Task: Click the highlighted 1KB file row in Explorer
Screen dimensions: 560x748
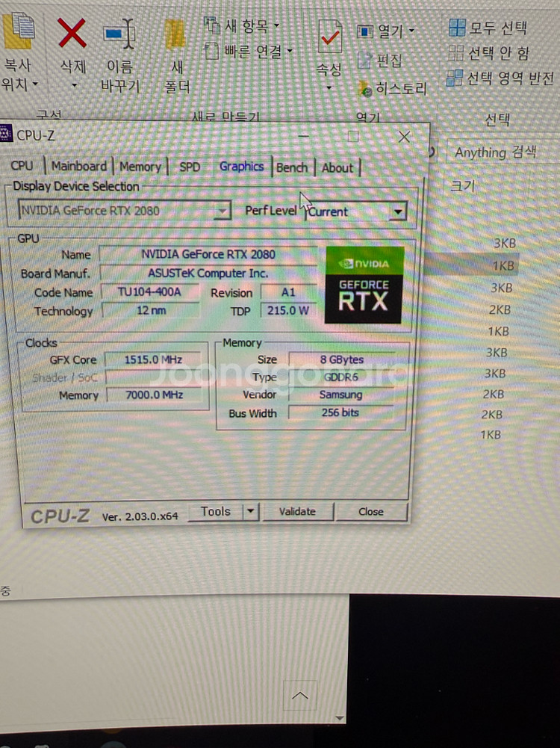Action: click(471, 265)
